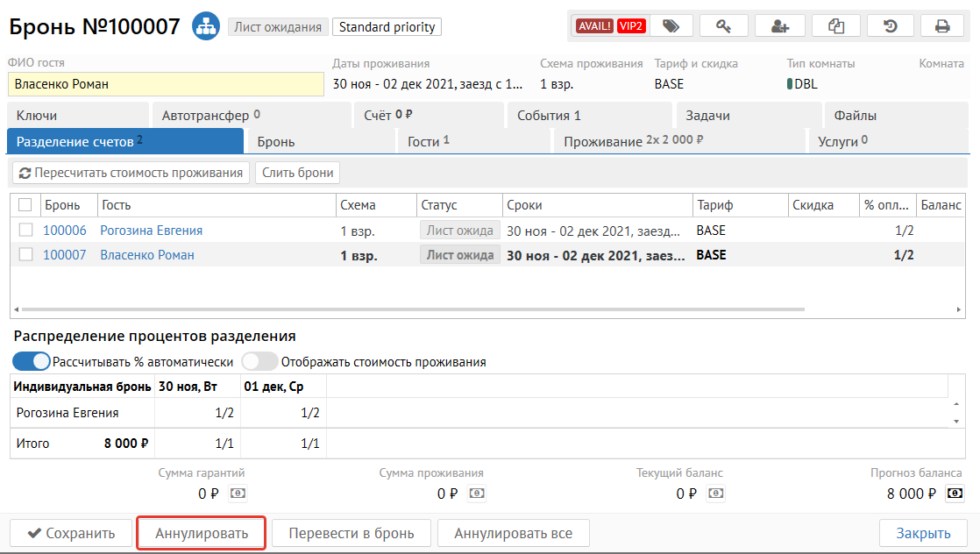
Task: Open the history icon with clock arrow
Action: tap(890, 26)
